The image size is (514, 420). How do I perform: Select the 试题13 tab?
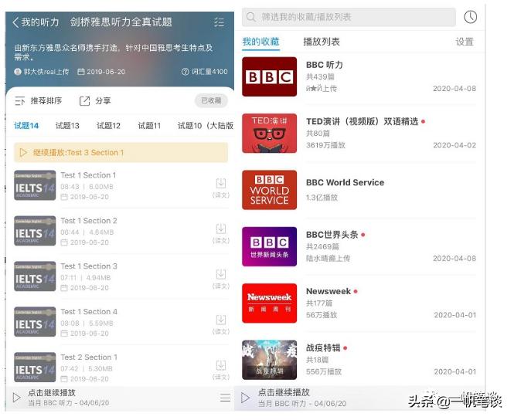pos(67,126)
